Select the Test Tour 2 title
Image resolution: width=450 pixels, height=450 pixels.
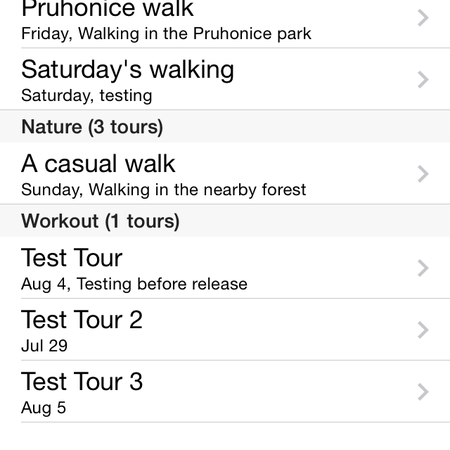82,320
